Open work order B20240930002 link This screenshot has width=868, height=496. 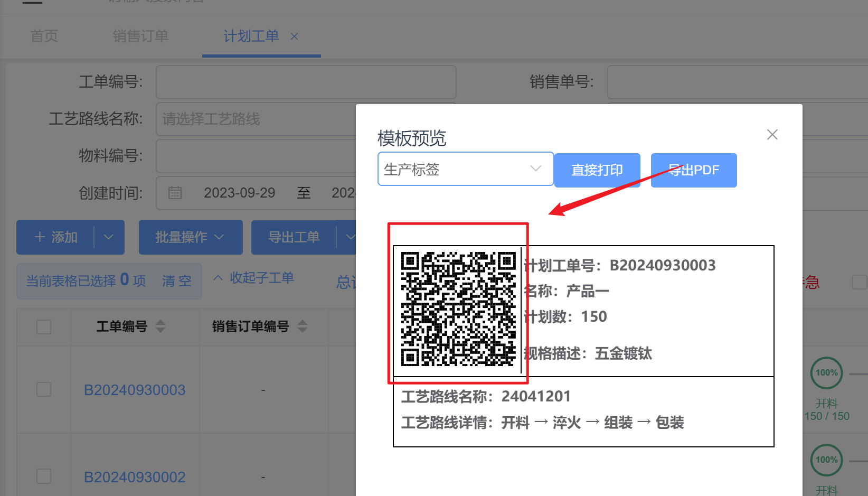[x=135, y=477]
